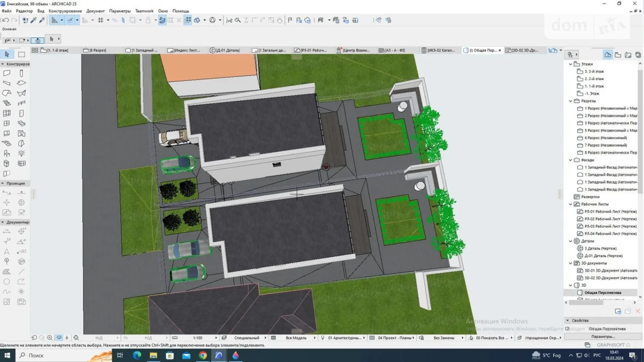Choose the Lamp tool

21,154
